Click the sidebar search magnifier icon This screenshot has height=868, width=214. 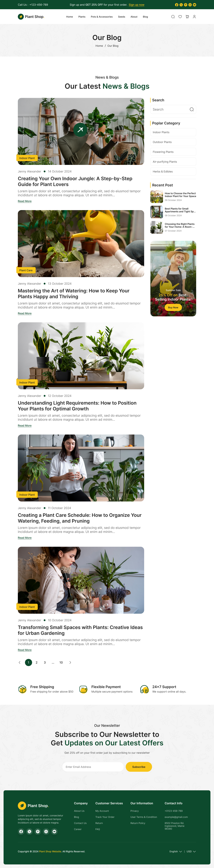click(191, 110)
